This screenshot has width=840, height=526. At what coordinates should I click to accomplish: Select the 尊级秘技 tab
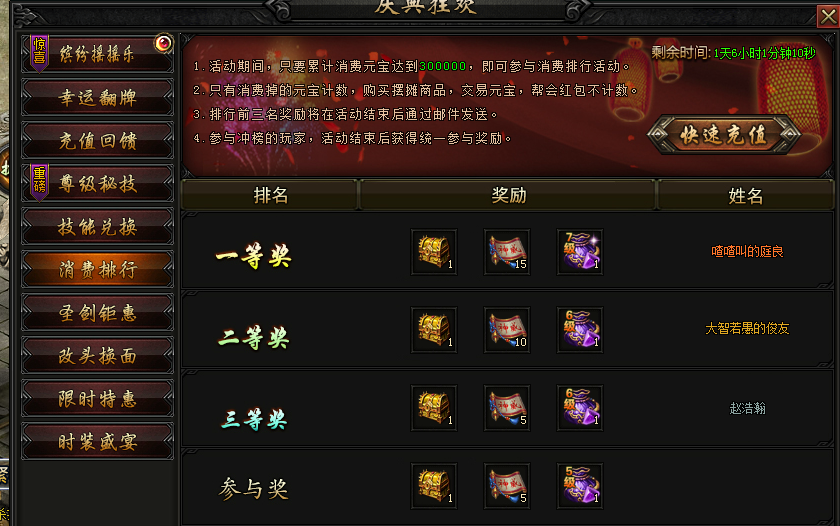click(98, 183)
